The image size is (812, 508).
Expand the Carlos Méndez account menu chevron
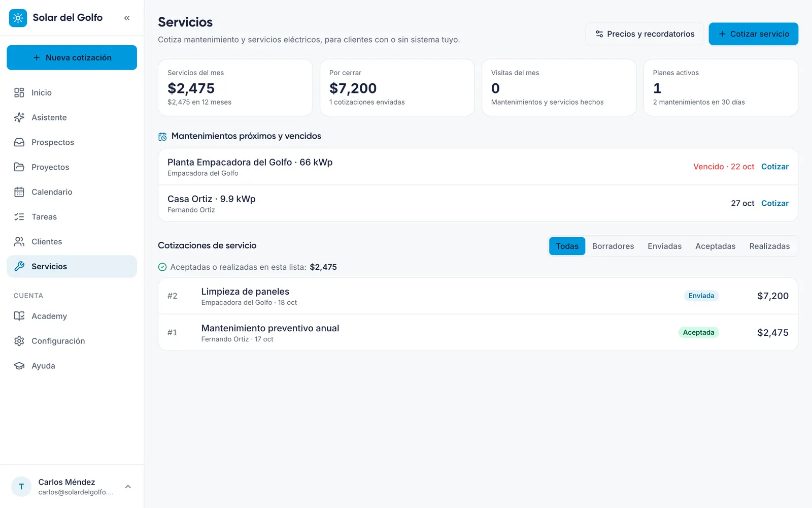click(x=128, y=487)
